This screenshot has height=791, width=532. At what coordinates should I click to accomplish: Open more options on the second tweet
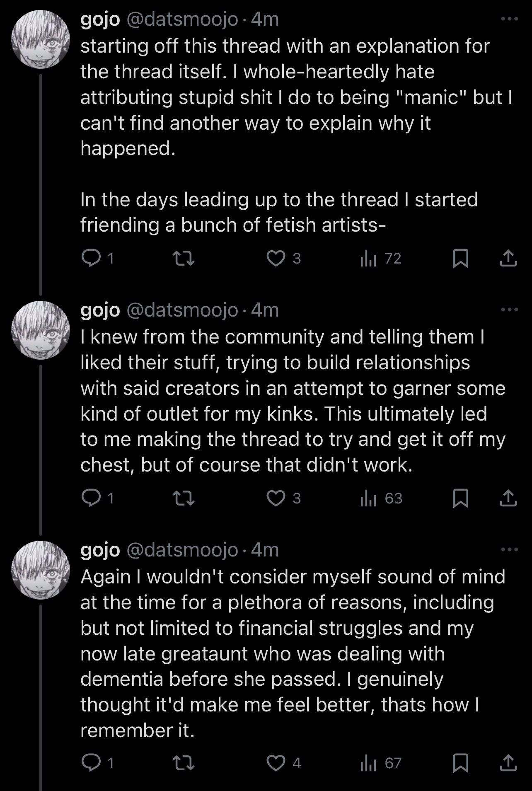click(509, 310)
